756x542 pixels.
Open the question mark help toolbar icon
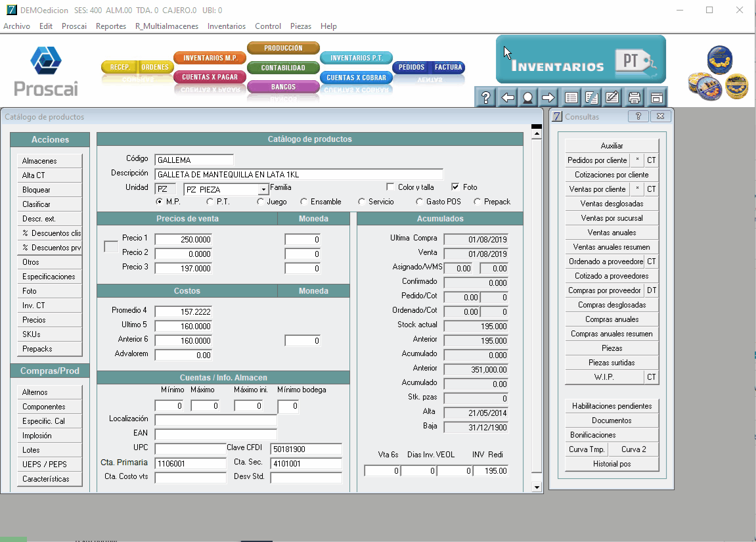[x=485, y=98]
